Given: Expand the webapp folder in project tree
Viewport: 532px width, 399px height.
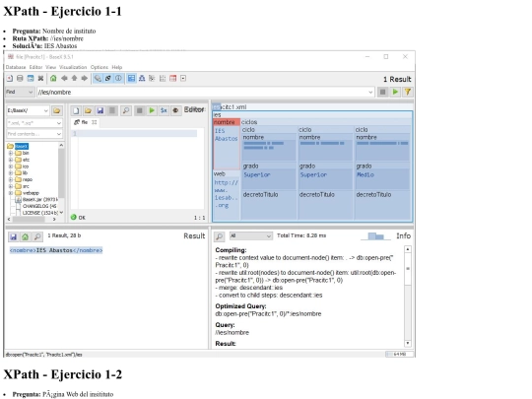Looking at the screenshot, I should pos(11,193).
